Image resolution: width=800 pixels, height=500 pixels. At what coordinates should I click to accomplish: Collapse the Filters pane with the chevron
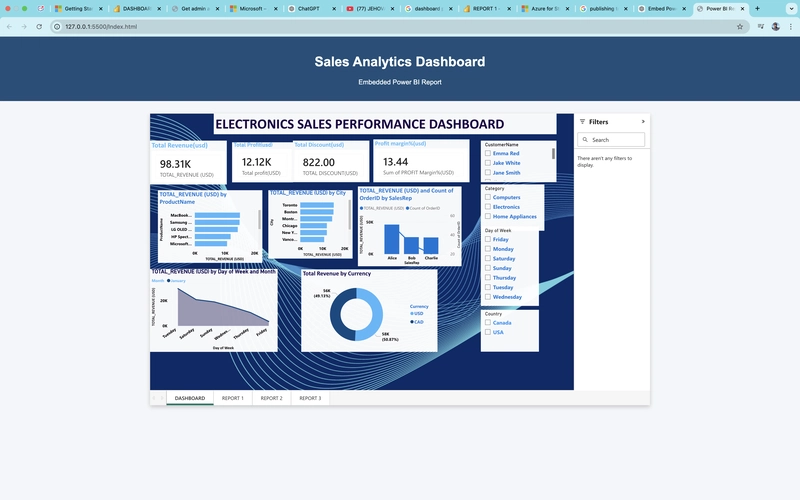click(x=643, y=121)
